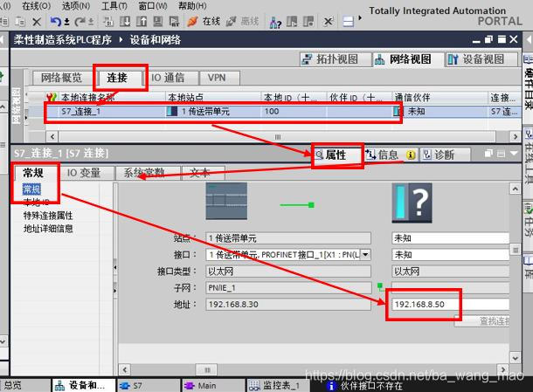The width and height of the screenshot is (533, 392).
Task: Switch to 网络视图 network view
Action: [x=408, y=59]
